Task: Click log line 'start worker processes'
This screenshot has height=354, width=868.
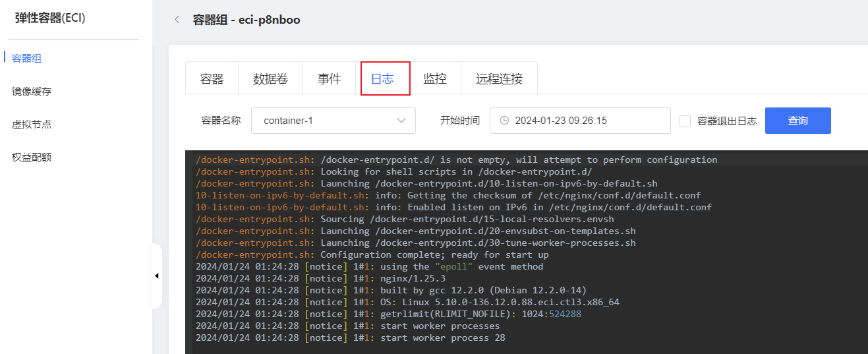Action: [348, 326]
